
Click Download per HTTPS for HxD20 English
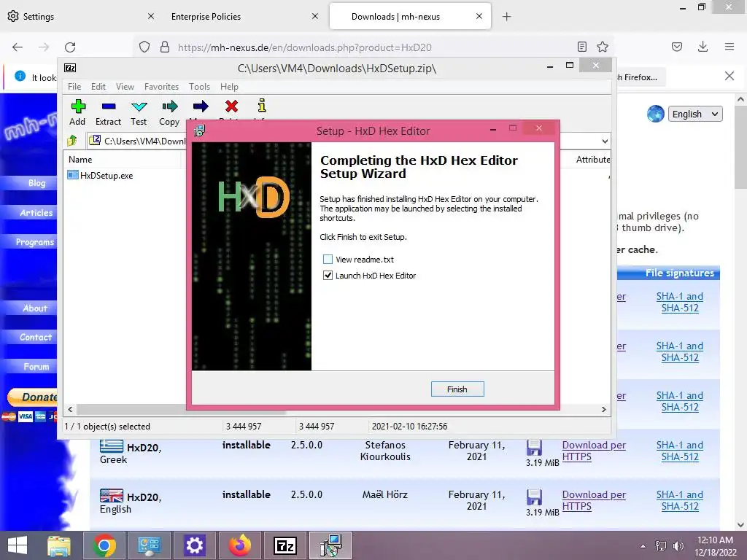point(594,500)
